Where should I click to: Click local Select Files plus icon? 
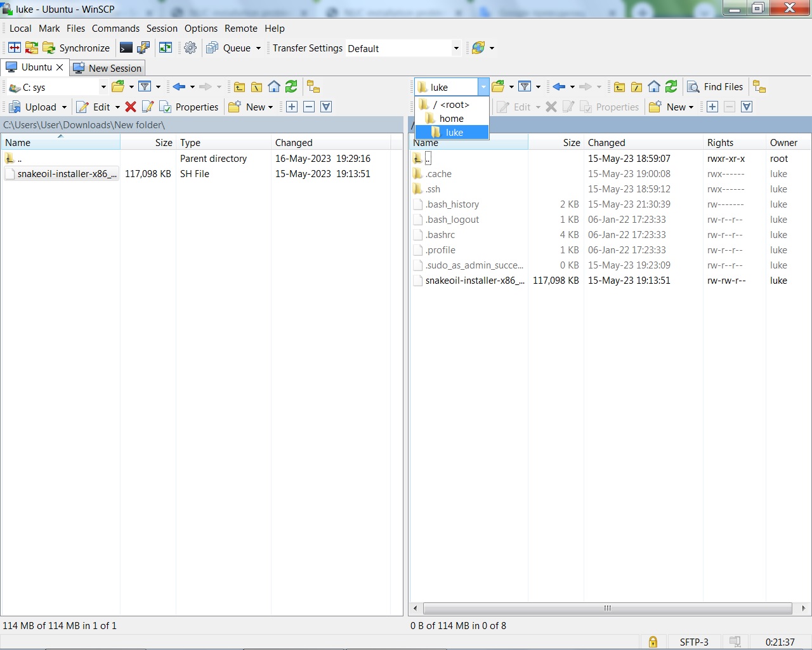292,107
